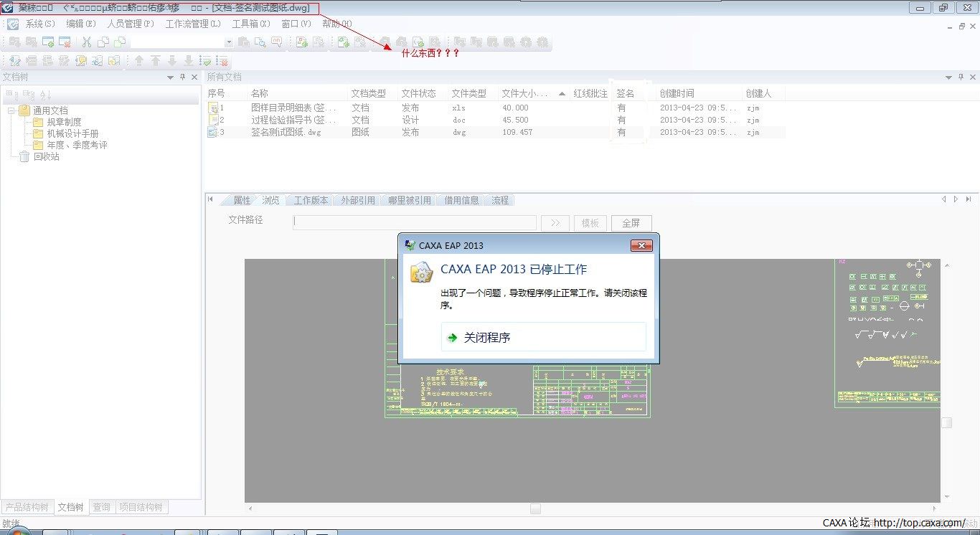Click the collapse-all icon in document tree toolbar
980x535 pixels.
click(28, 95)
